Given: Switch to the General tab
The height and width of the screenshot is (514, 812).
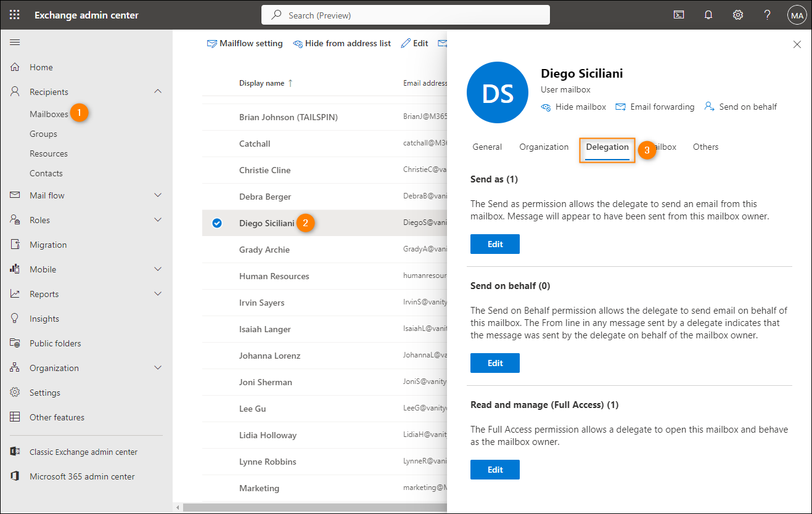Looking at the screenshot, I should pyautogui.click(x=487, y=147).
